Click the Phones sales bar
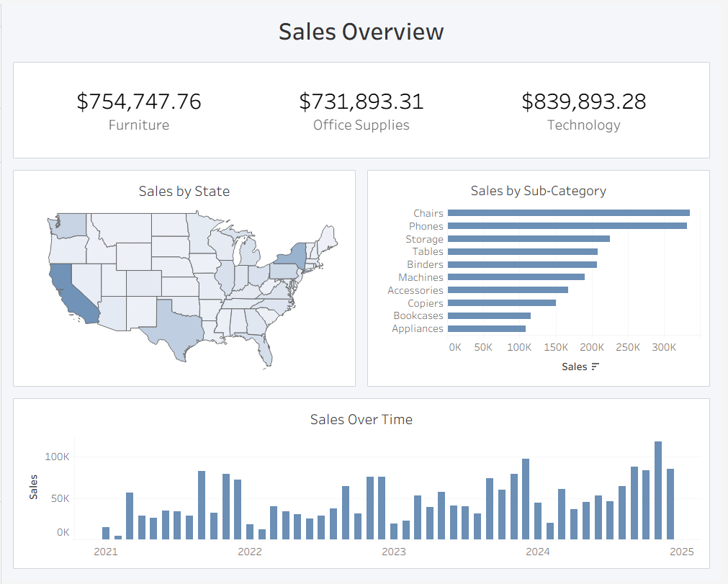Screen dimensions: 728x584 (567, 226)
